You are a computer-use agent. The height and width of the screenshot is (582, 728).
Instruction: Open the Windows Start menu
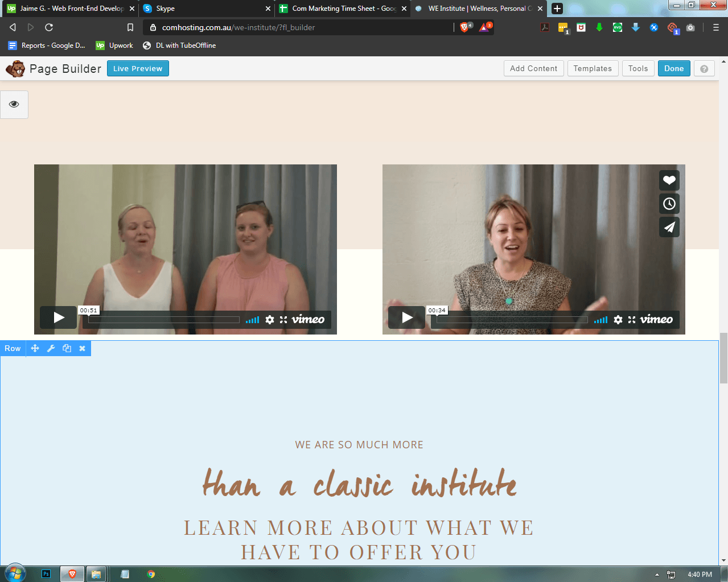tap(15, 573)
